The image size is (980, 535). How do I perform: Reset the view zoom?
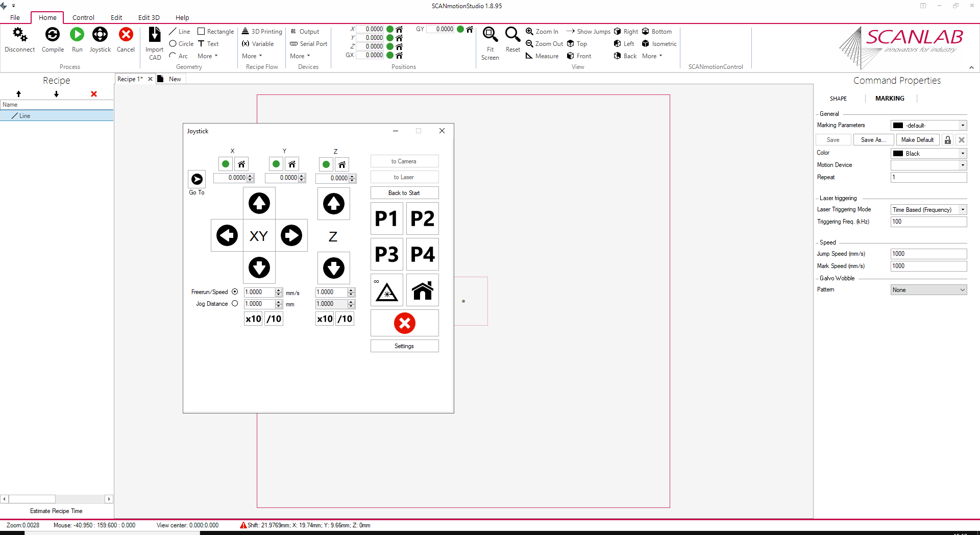[x=512, y=40]
